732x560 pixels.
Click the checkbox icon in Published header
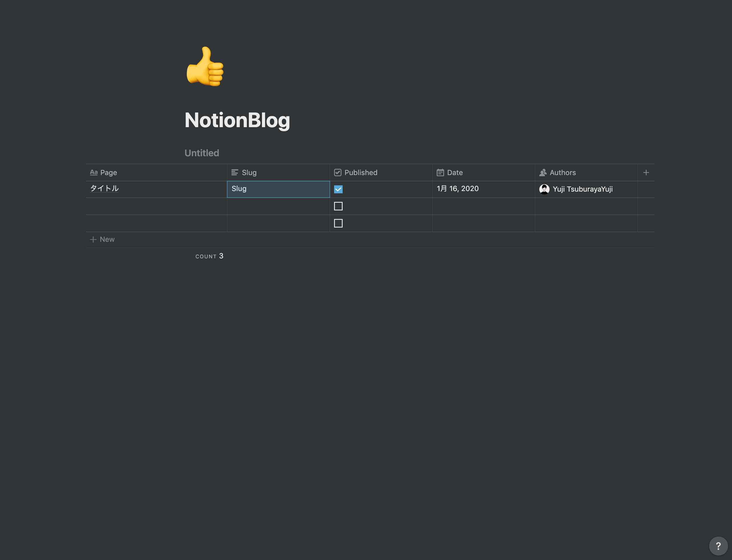tap(337, 173)
